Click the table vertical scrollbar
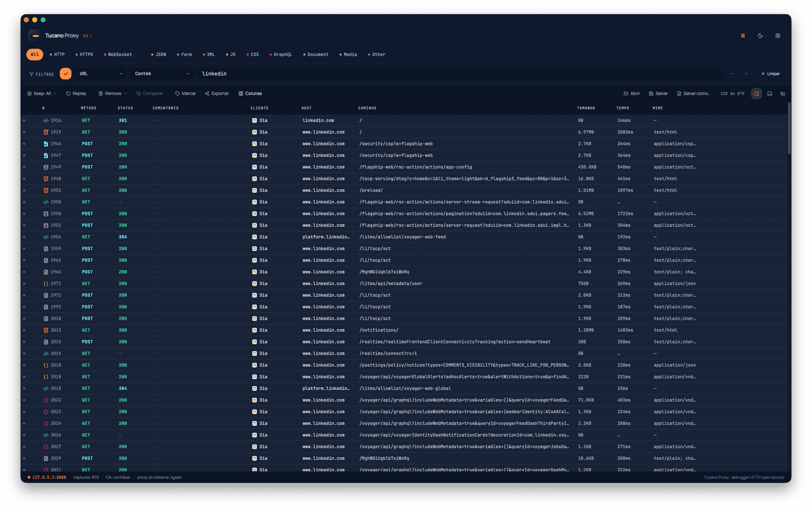Image resolution: width=812 pixels, height=510 pixels. pos(789,128)
